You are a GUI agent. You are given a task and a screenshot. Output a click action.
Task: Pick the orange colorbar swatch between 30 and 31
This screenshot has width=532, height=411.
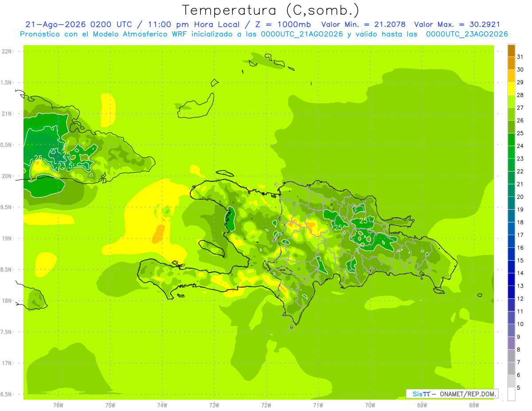point(511,63)
